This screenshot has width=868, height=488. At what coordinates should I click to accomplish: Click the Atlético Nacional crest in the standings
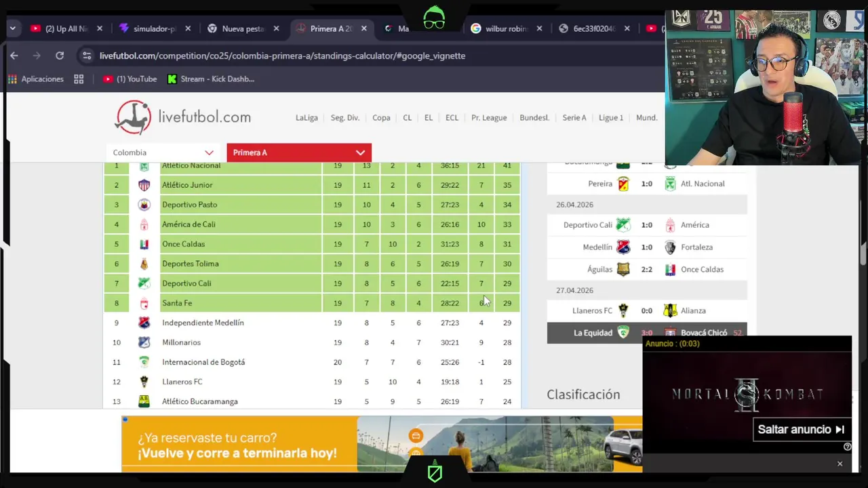[x=144, y=166]
